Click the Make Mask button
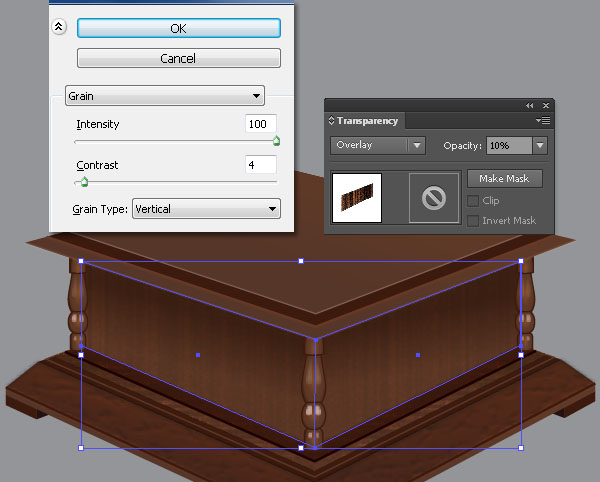The height and width of the screenshot is (482, 600). 504,178
